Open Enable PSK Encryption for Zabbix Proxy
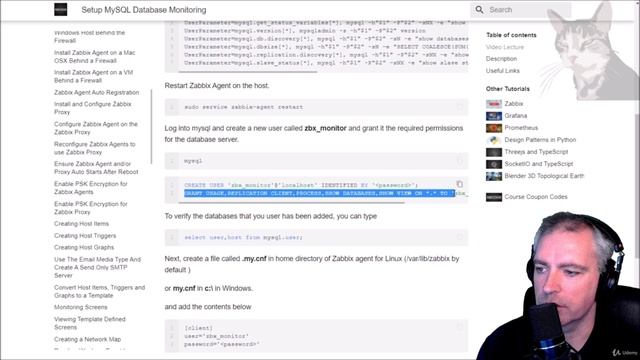This screenshot has width=640, height=360. click(x=91, y=208)
